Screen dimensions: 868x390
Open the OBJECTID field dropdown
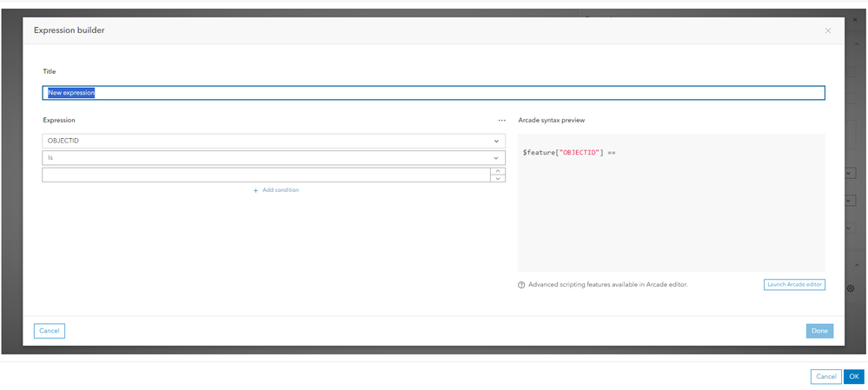coord(274,141)
